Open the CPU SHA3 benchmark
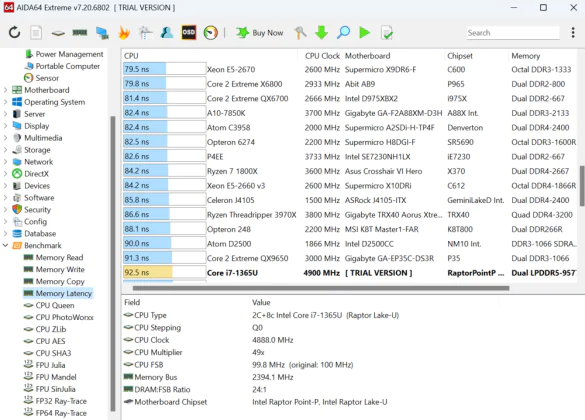 47,353
